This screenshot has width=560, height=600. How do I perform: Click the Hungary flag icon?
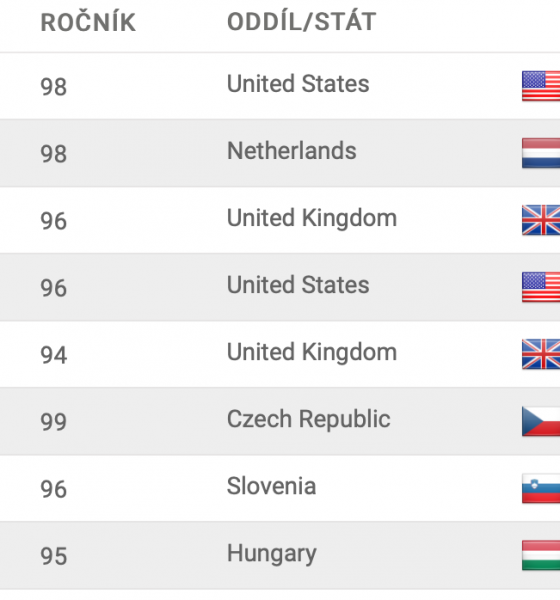[x=541, y=555]
